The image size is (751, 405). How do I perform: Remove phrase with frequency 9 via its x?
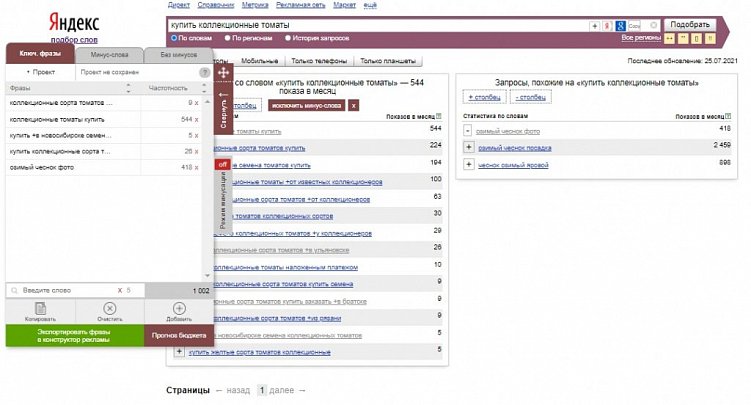pyautogui.click(x=196, y=103)
